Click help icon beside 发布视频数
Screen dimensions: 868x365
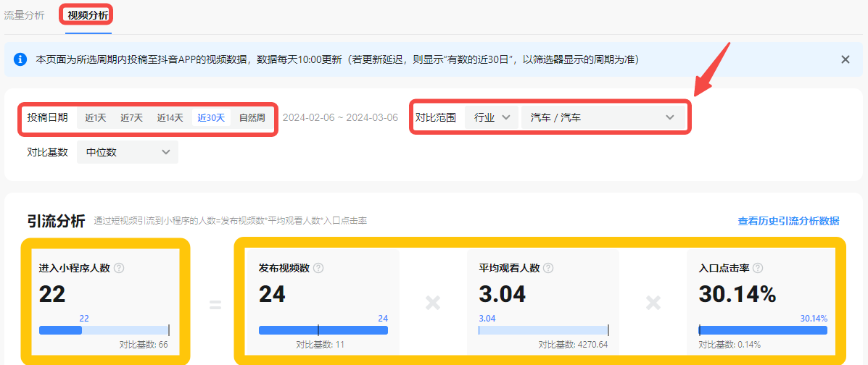click(318, 268)
